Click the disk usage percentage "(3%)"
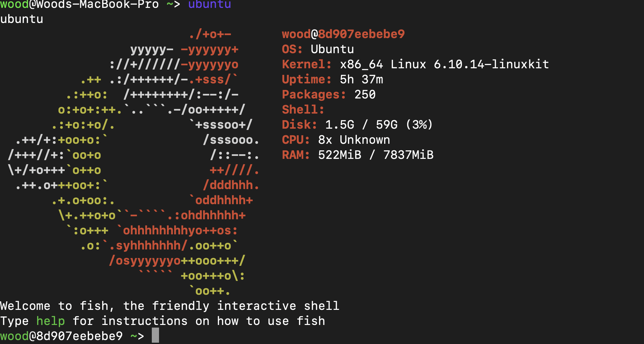 (419, 125)
